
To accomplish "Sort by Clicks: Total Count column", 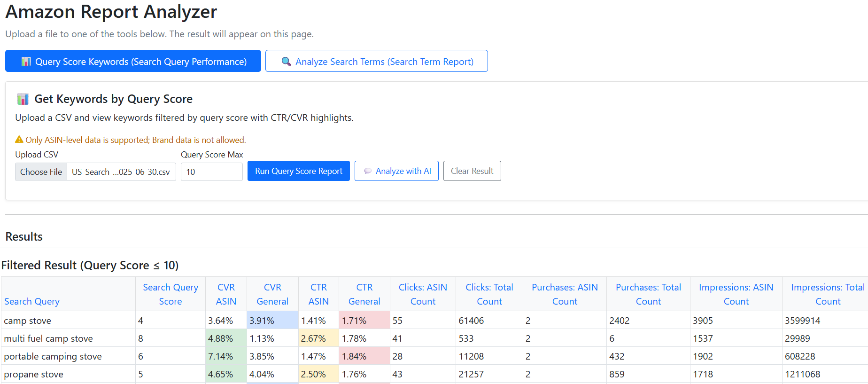I will 489,294.
